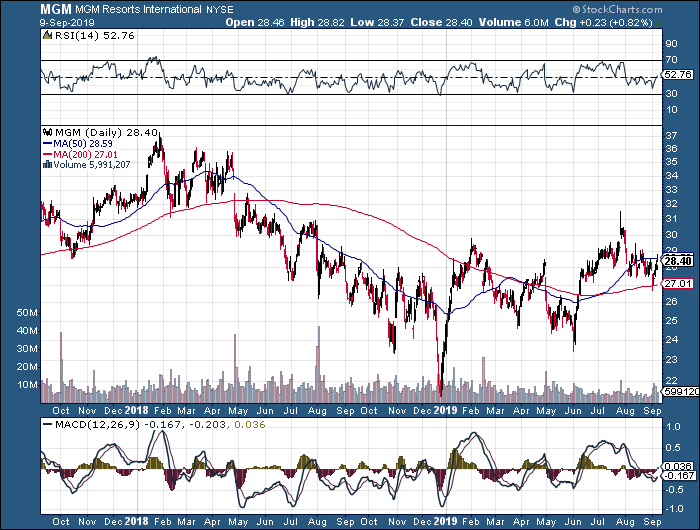Viewport: 700px width, 530px height.
Task: Click the 50M volume axis label
Action: (x=27, y=313)
